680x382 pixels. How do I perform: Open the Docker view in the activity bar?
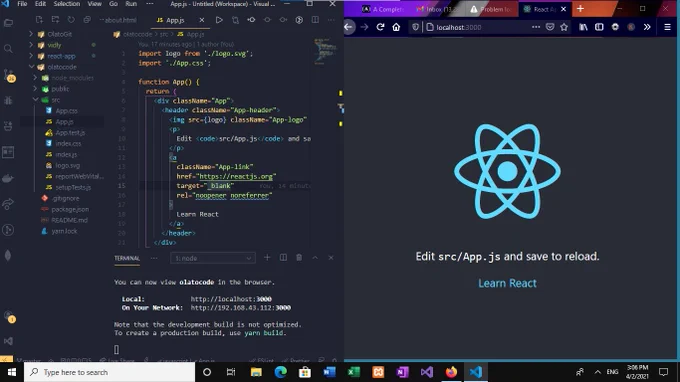(8, 178)
